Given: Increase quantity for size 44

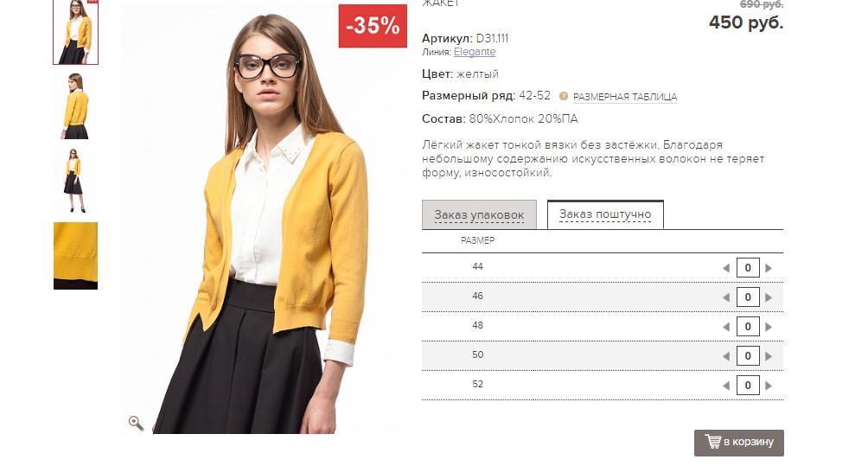Looking at the screenshot, I should tap(769, 268).
